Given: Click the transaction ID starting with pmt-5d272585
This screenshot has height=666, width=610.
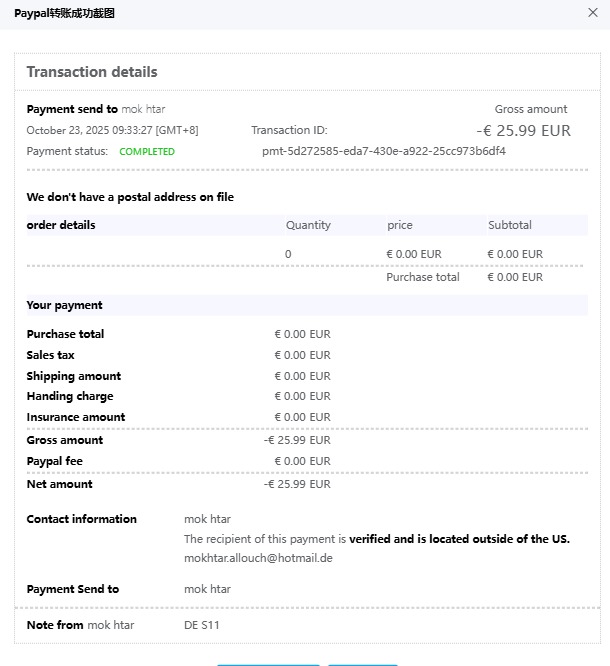Looking at the screenshot, I should click(x=384, y=151).
